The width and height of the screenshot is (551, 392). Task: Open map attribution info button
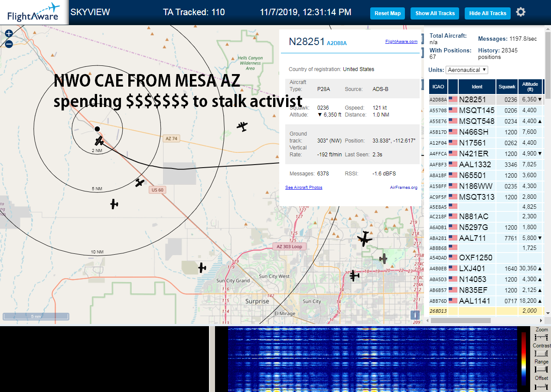[415, 315]
